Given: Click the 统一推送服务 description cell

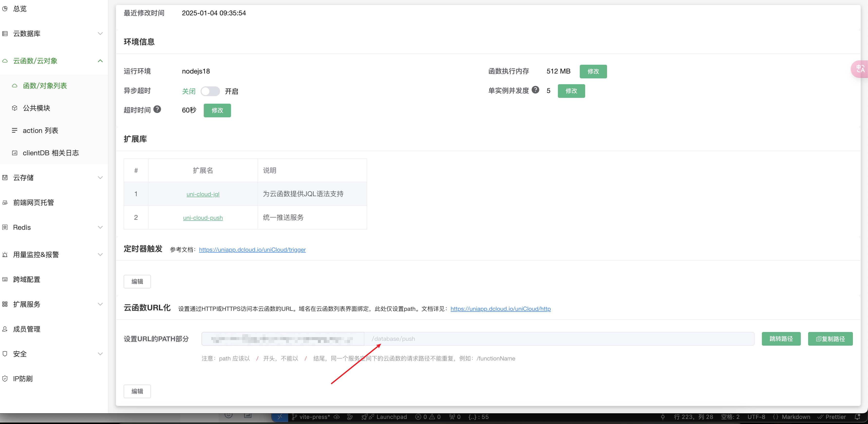Looking at the screenshot, I should 312,218.
